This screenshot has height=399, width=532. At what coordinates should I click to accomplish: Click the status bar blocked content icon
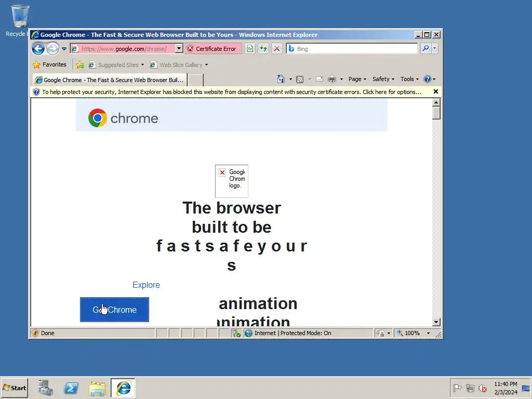(x=236, y=333)
